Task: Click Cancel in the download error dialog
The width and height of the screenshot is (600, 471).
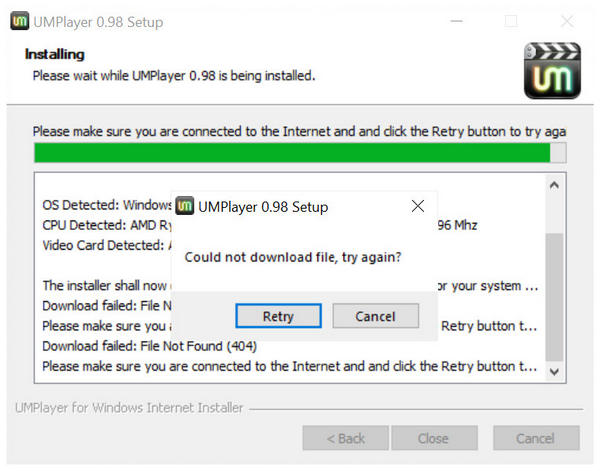Action: click(x=375, y=316)
